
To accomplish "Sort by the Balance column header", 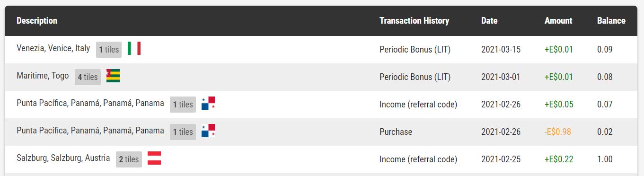I will [x=611, y=21].
